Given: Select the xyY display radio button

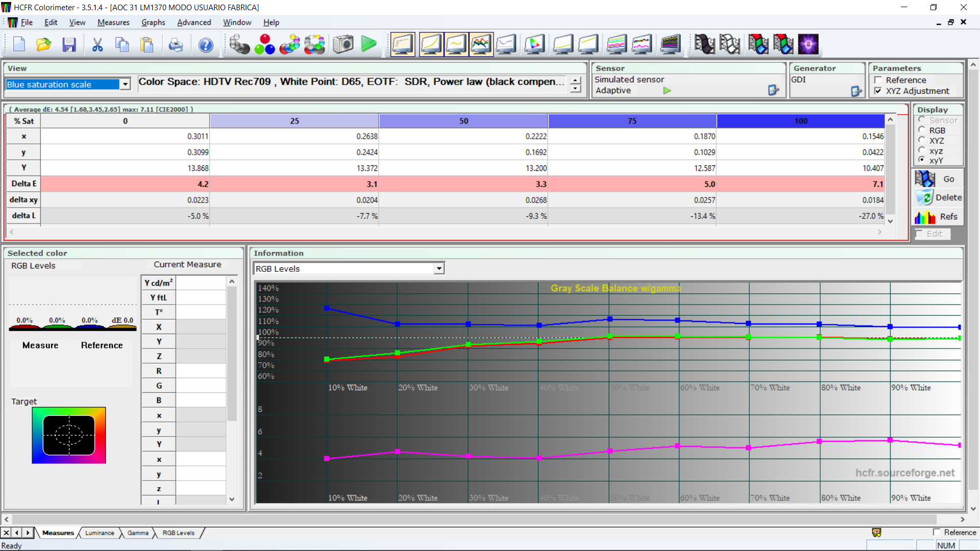Looking at the screenshot, I should pyautogui.click(x=922, y=160).
